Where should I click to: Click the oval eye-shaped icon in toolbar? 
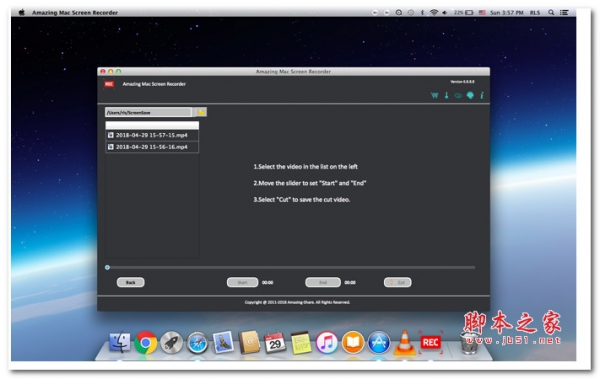pos(458,96)
